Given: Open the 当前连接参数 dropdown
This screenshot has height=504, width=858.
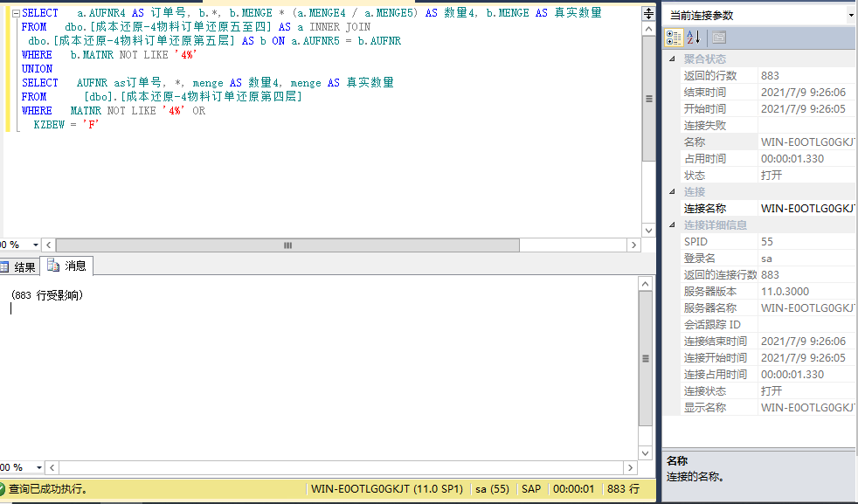Looking at the screenshot, I should pyautogui.click(x=850, y=16).
